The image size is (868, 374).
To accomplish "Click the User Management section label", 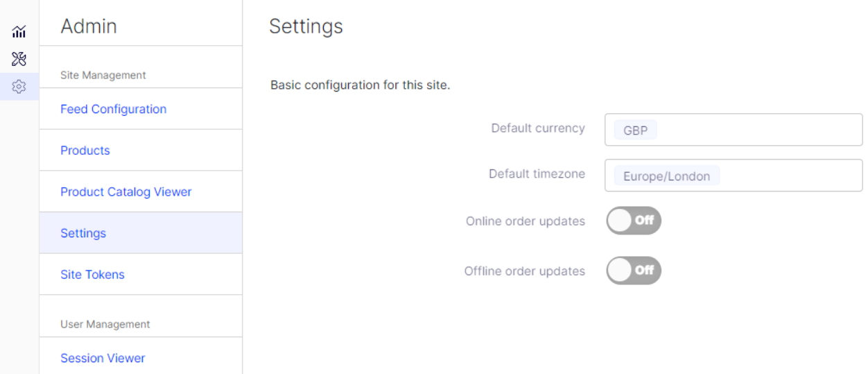I will (105, 324).
